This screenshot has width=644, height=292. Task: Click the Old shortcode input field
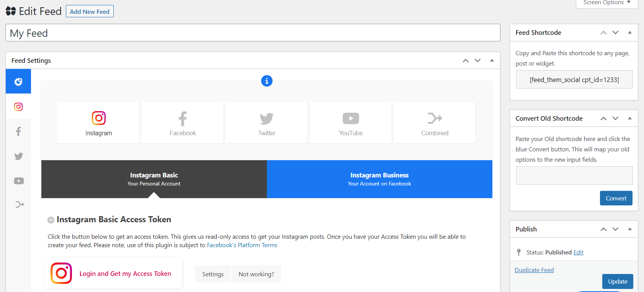click(574, 176)
